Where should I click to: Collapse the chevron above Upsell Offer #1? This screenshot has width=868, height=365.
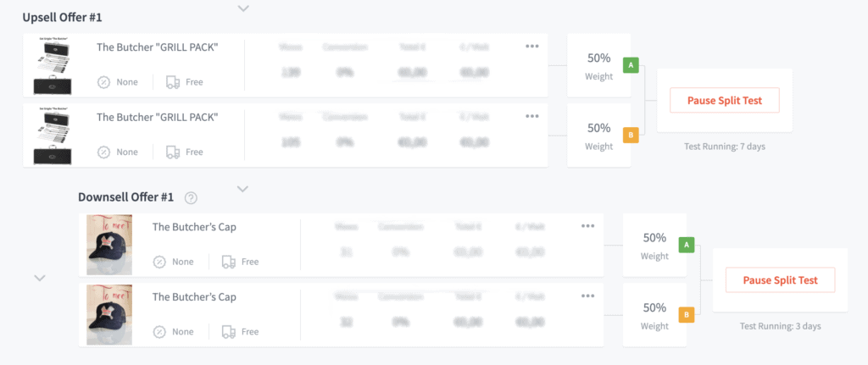click(x=243, y=8)
